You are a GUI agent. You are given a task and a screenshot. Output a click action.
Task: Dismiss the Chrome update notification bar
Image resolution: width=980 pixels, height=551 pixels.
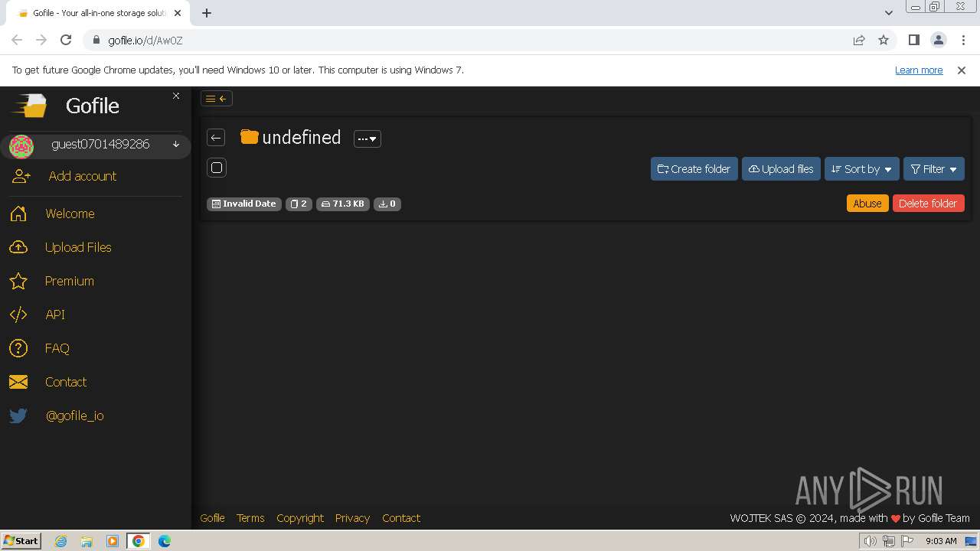[962, 70]
